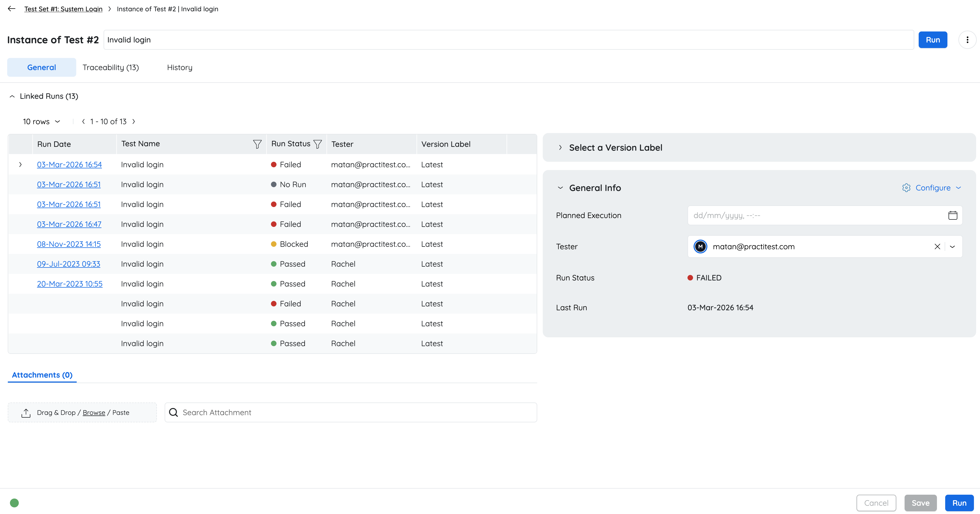Switch to the Traceability (13) tab
Viewport: 980px width, 514px height.
coord(111,67)
